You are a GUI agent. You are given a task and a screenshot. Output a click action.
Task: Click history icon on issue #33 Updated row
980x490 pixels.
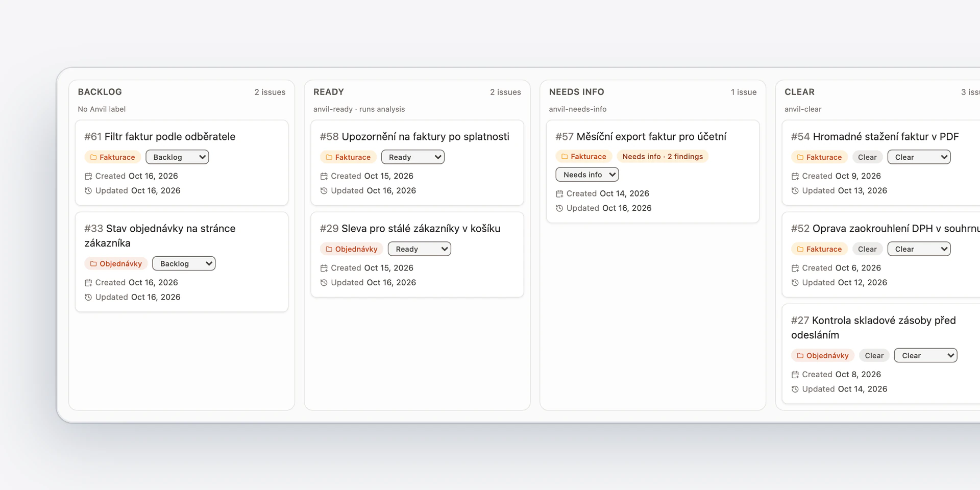(x=88, y=297)
